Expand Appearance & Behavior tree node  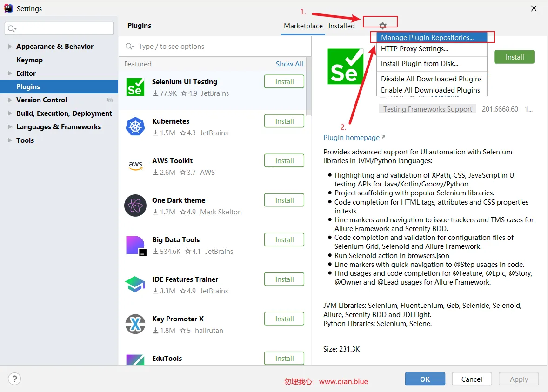point(10,46)
